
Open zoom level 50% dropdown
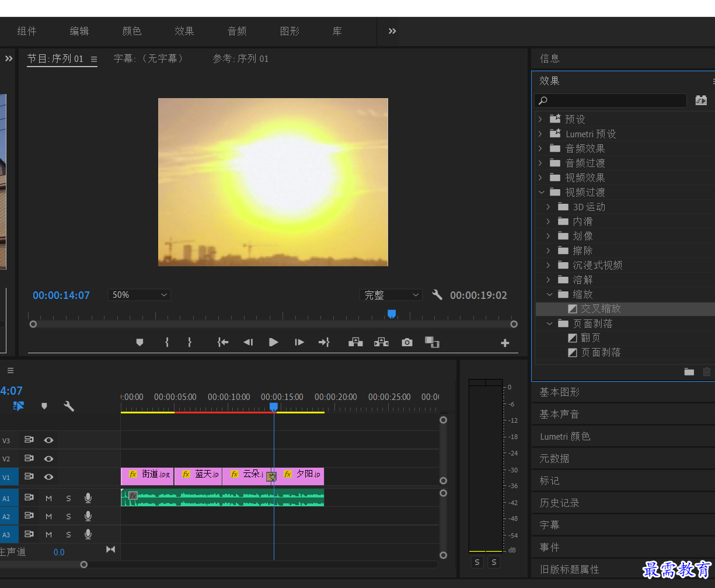139,295
